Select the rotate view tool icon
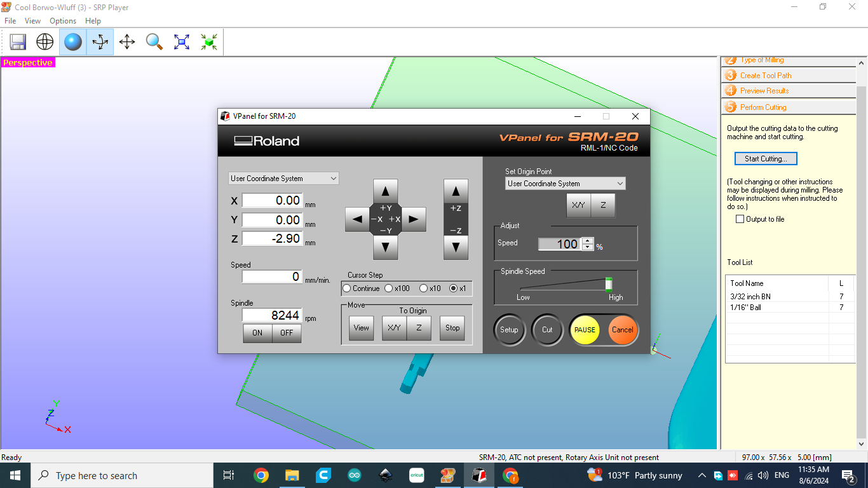The image size is (868, 488). 100,42
